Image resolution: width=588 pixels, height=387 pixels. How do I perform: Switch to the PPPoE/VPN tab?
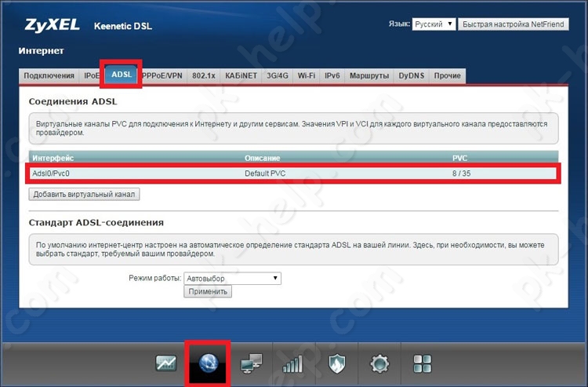tap(162, 76)
